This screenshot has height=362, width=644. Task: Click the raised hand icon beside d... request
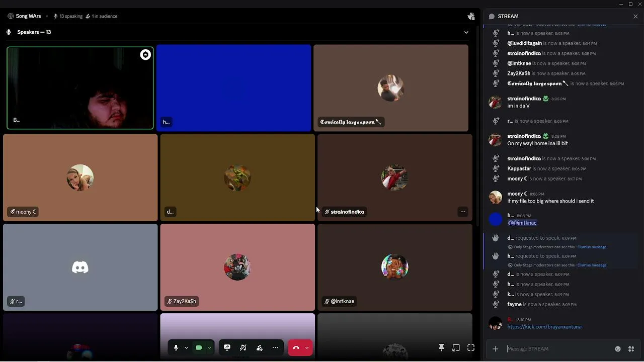pos(496,238)
